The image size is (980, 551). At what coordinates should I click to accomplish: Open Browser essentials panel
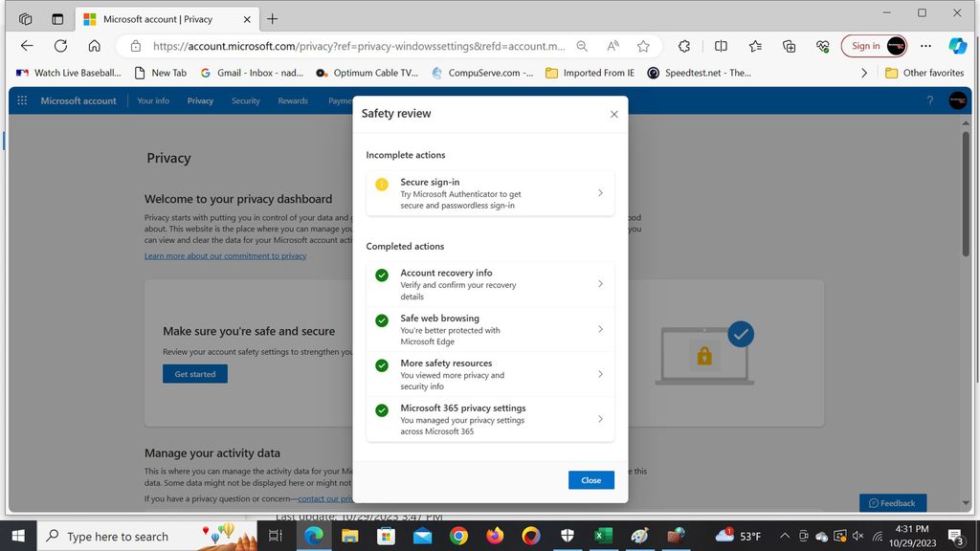click(822, 45)
